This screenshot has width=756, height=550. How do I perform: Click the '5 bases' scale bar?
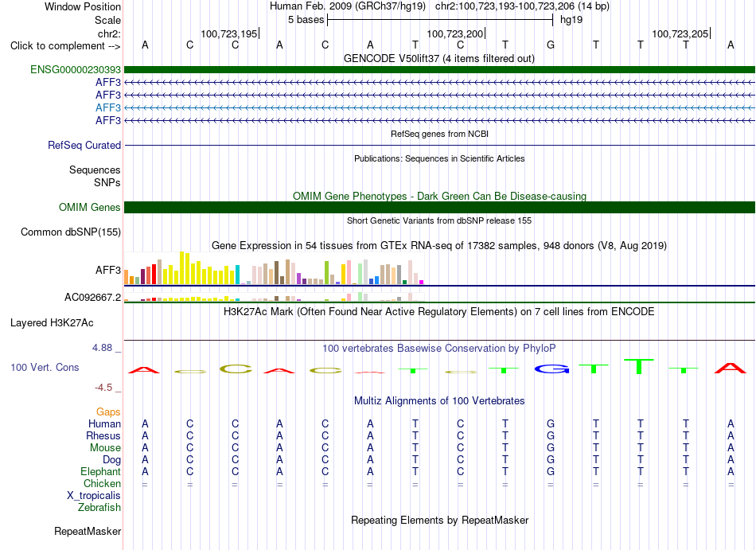click(440, 20)
